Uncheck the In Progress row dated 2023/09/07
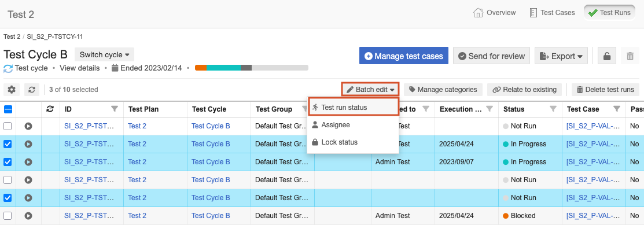Image resolution: width=644 pixels, height=225 pixels. pyautogui.click(x=8, y=162)
